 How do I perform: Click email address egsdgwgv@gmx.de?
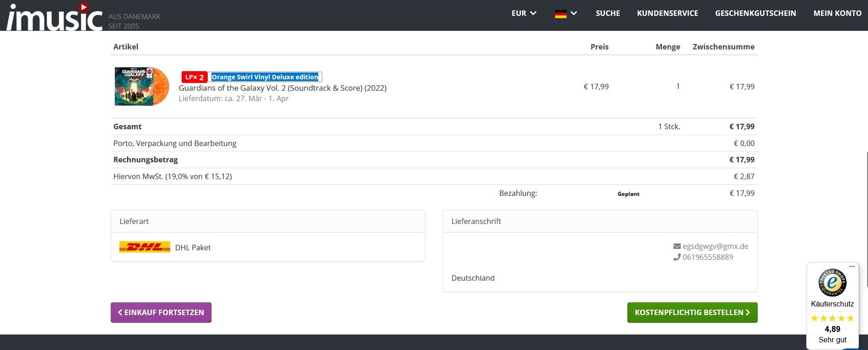click(715, 246)
